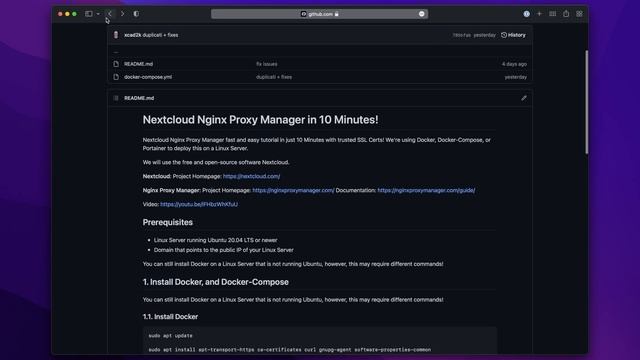Click the Prerequisites heading
This screenshot has height=360, width=640.
pyautogui.click(x=168, y=222)
